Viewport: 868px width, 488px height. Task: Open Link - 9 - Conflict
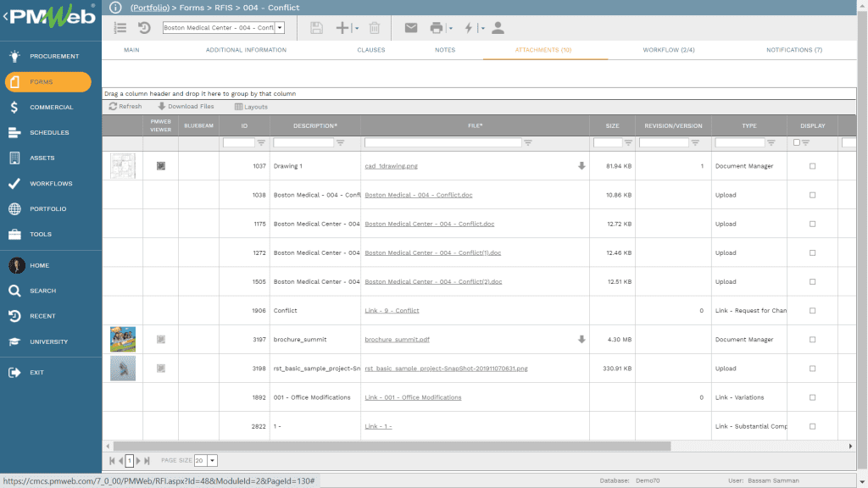pyautogui.click(x=392, y=311)
